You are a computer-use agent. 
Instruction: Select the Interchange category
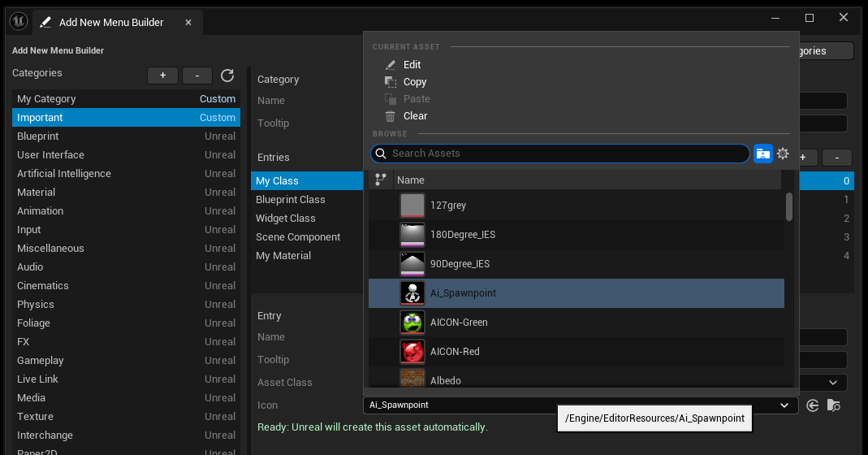[126, 435]
